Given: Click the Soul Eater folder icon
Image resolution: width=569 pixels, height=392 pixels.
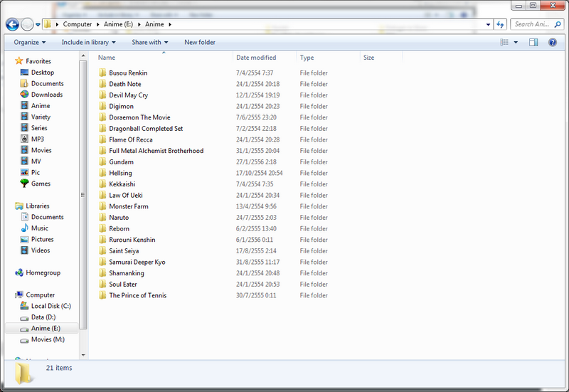Looking at the screenshot, I should [102, 284].
